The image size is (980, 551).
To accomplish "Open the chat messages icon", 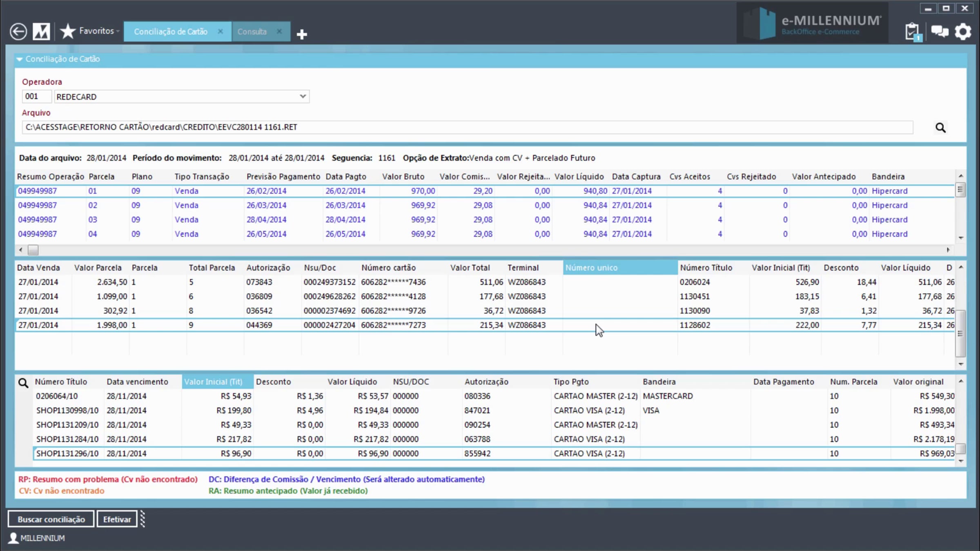I will pyautogui.click(x=939, y=31).
